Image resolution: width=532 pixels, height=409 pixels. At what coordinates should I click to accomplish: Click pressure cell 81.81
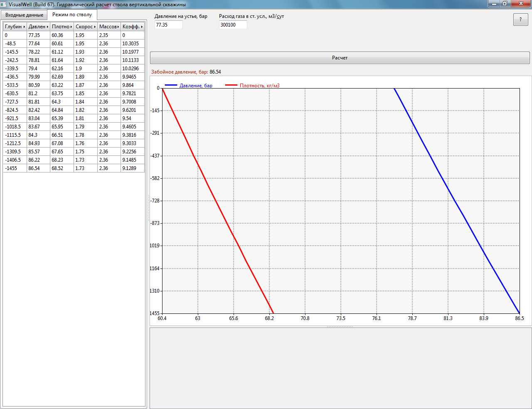click(x=38, y=102)
